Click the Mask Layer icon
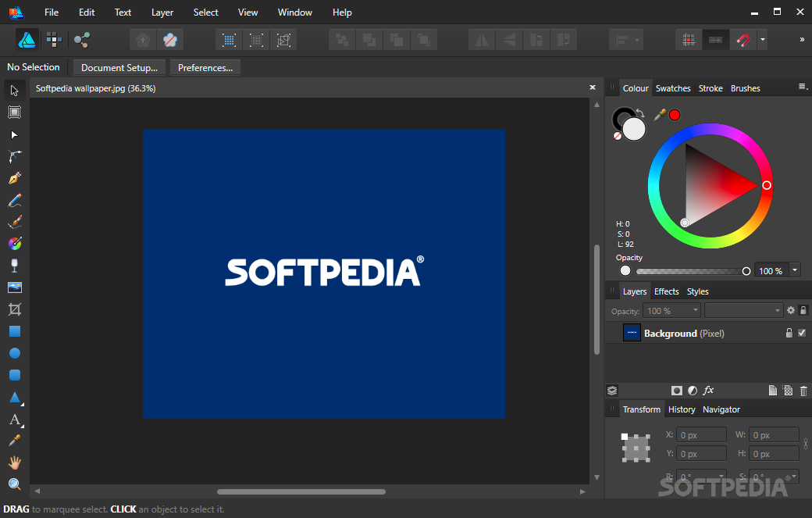The height and width of the screenshot is (518, 812). 676,391
